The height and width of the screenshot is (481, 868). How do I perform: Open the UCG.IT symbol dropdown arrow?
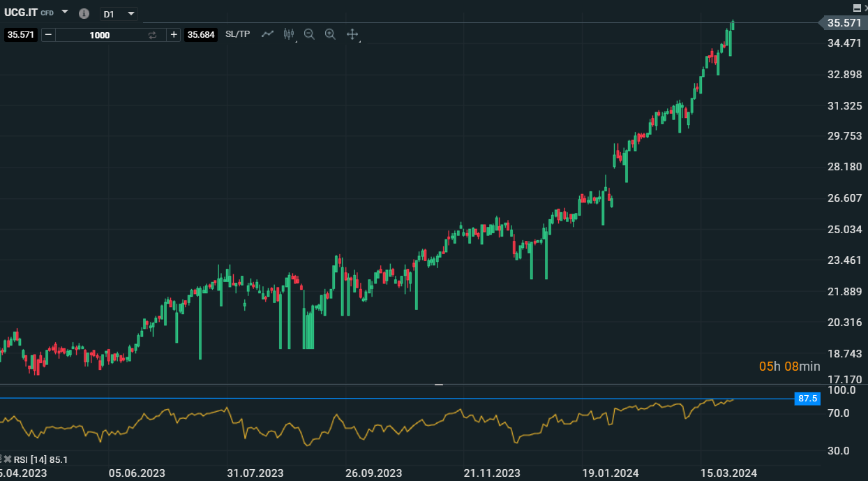tap(65, 12)
